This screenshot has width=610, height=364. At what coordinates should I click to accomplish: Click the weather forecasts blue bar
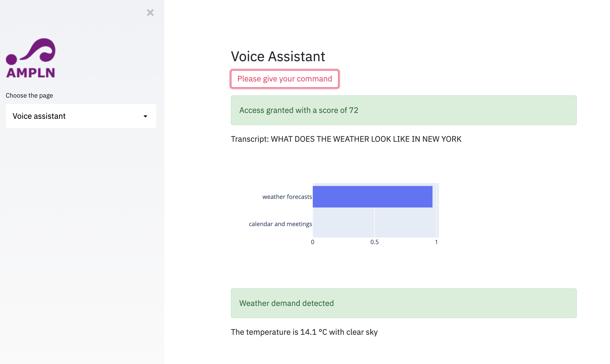click(372, 197)
